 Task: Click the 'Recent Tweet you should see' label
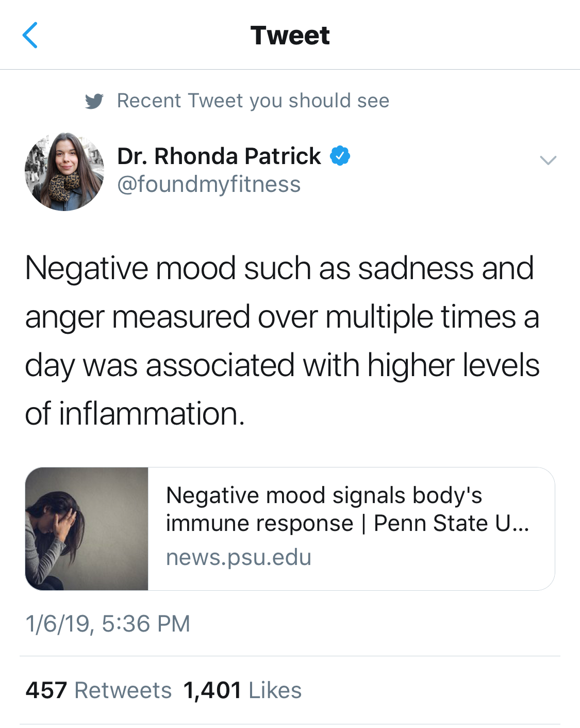point(253,101)
